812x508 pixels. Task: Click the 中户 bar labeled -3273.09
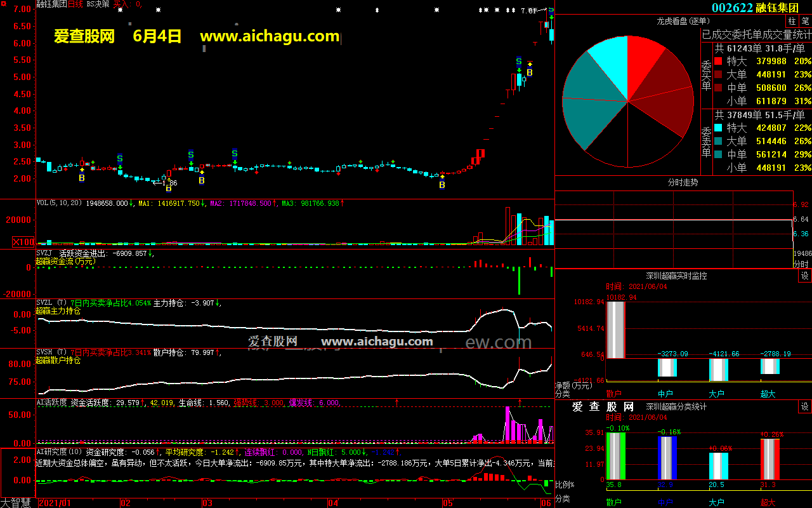tap(667, 367)
